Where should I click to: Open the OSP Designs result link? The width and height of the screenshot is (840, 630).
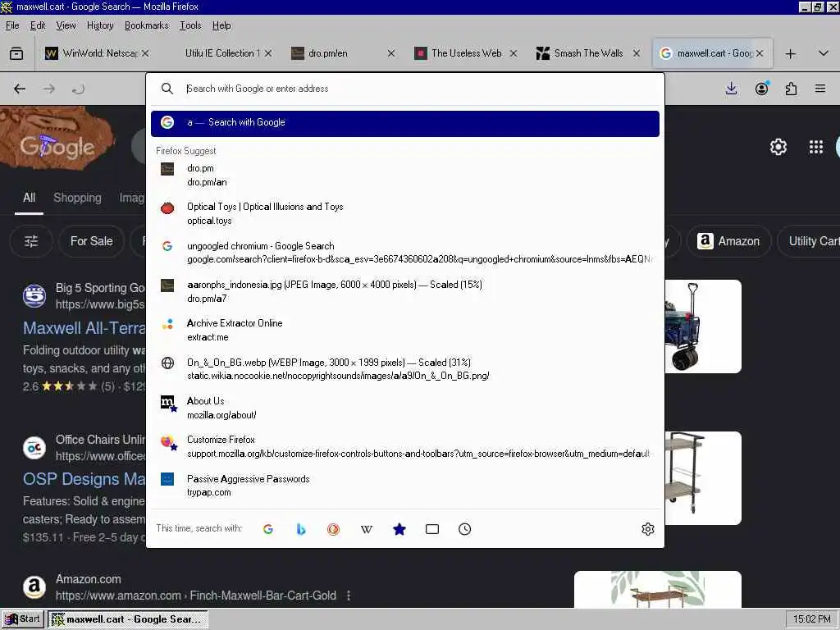(x=84, y=479)
